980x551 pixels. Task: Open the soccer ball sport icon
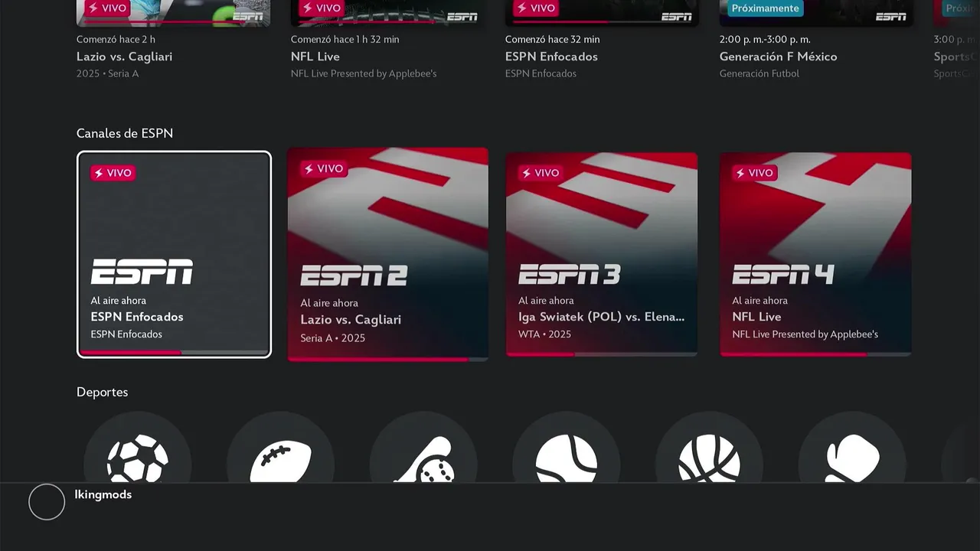tap(137, 448)
